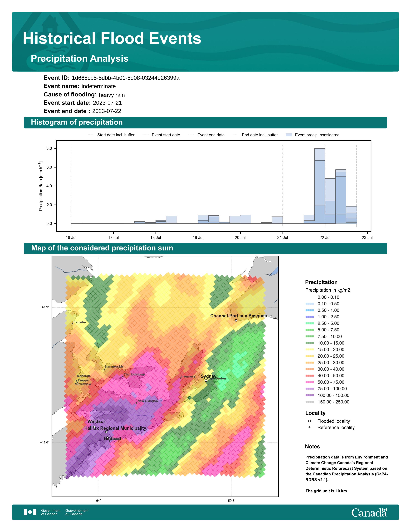The height and width of the screenshot is (532, 411).
Task: Click the Event ID value text
Action: click(x=126, y=78)
